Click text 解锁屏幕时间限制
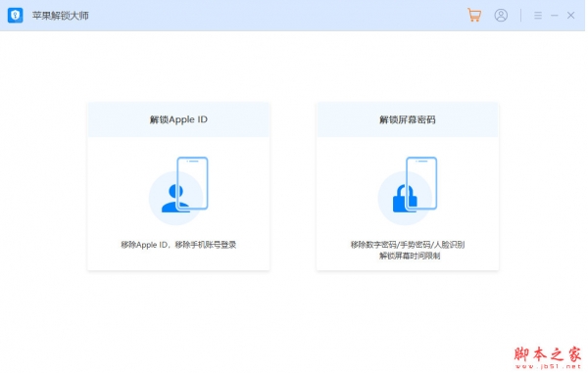Image resolution: width=588 pixels, height=373 pixels. 410,256
